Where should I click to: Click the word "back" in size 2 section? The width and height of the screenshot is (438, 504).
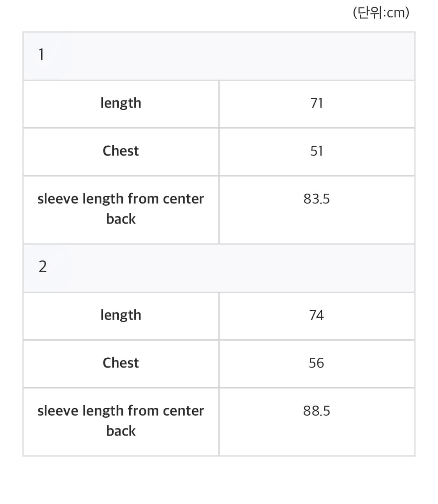tap(121, 431)
